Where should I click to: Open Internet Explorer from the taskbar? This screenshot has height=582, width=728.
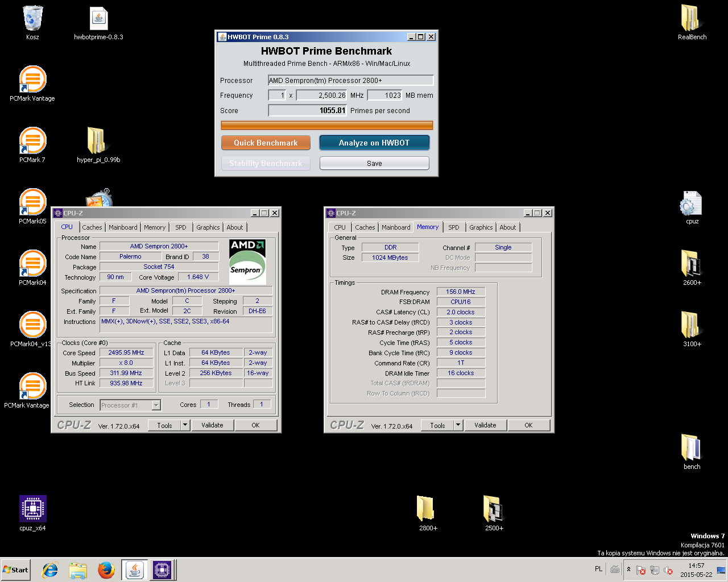coord(51,570)
